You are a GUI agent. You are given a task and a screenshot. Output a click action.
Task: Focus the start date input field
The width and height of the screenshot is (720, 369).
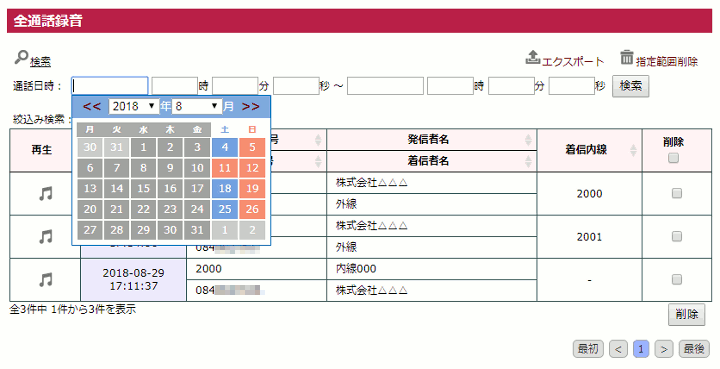click(x=110, y=86)
